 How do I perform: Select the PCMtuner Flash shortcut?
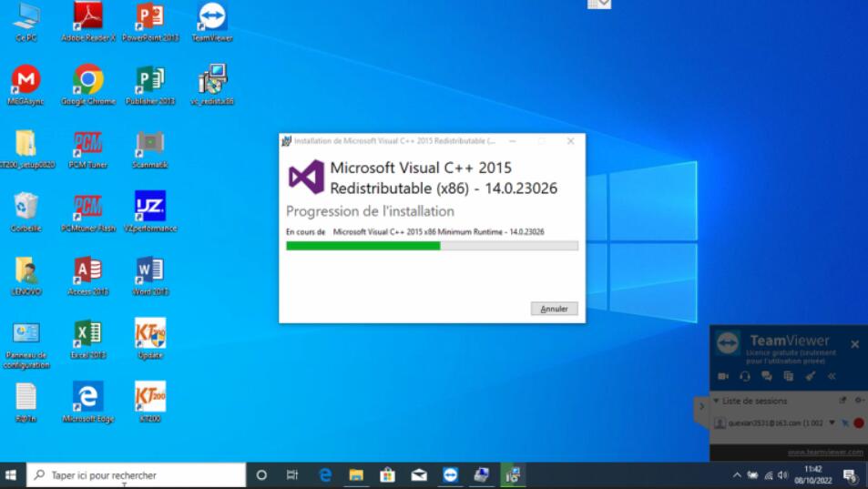88,212
